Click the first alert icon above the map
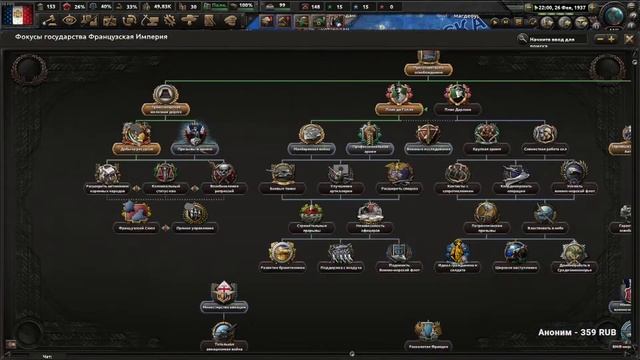Image resolution: width=640 pixels, height=360 pixels. [267, 21]
